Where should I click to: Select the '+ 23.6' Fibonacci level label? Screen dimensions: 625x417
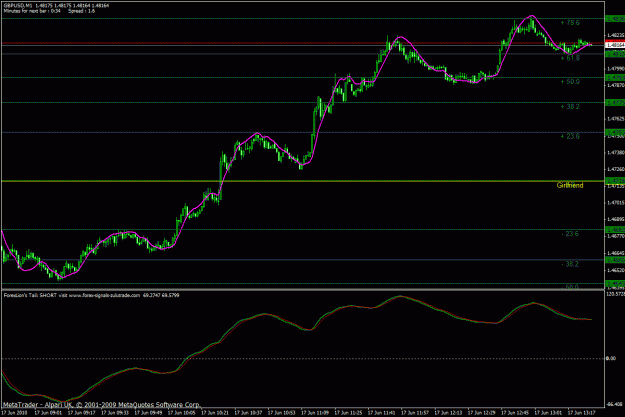(x=570, y=136)
